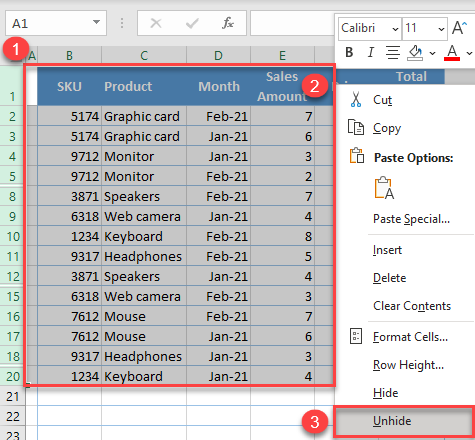475x440 pixels.
Task: Choose Clear Contents from context menu
Action: click(x=412, y=306)
